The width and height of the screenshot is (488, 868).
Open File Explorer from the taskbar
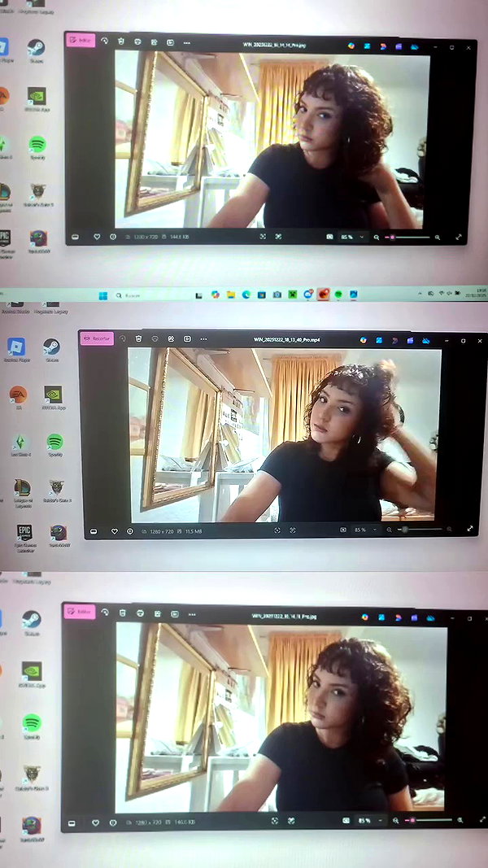(231, 295)
